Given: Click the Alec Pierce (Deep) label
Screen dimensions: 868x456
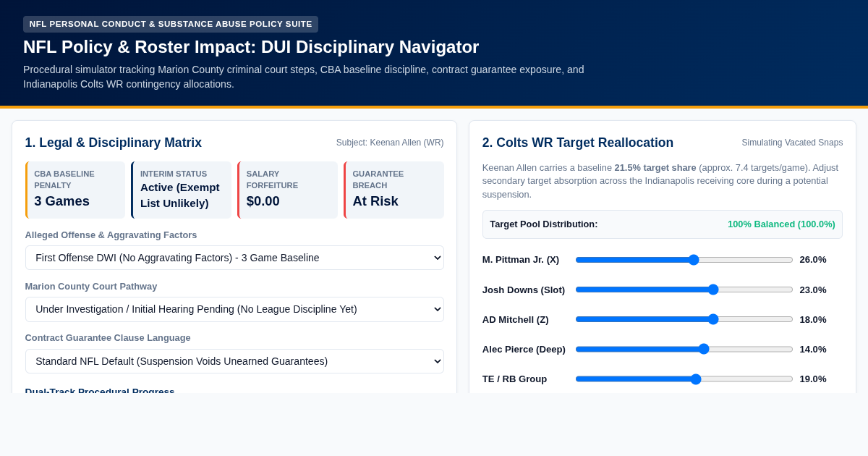Looking at the screenshot, I should tap(524, 349).
